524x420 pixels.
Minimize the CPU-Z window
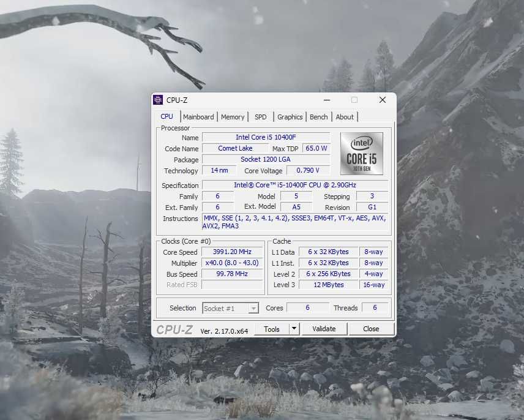click(x=327, y=100)
